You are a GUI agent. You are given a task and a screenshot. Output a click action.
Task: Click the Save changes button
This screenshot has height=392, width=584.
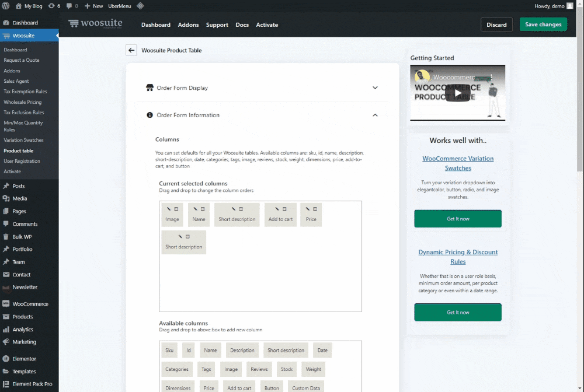point(543,24)
